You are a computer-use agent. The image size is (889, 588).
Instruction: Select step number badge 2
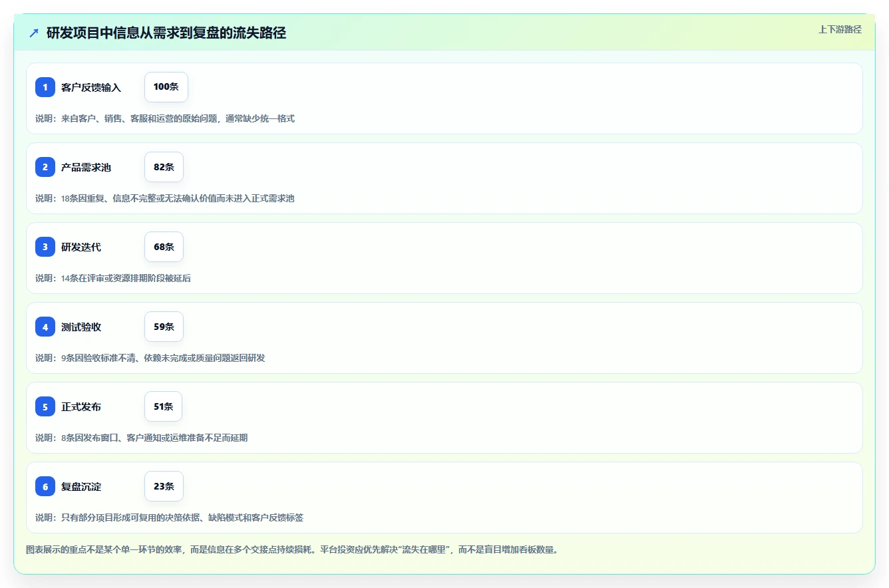tap(45, 167)
